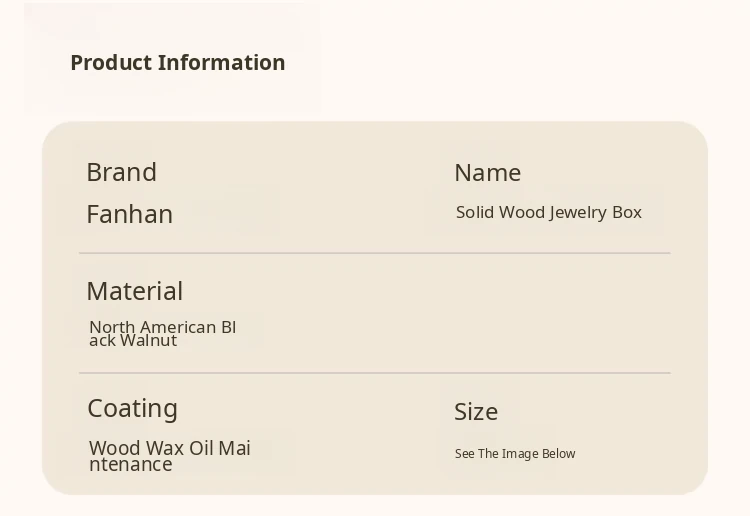This screenshot has height=516, width=750.
Task: Click the brand value "Fanhan"
Action: (129, 214)
